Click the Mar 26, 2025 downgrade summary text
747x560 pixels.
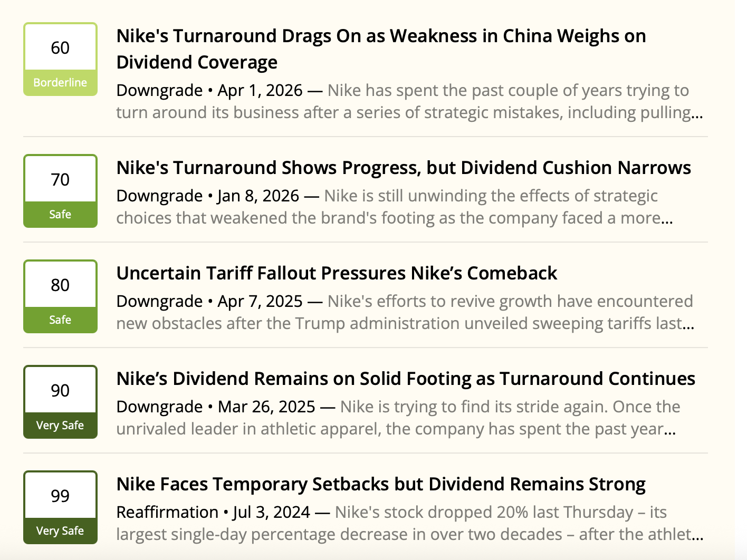(x=398, y=418)
